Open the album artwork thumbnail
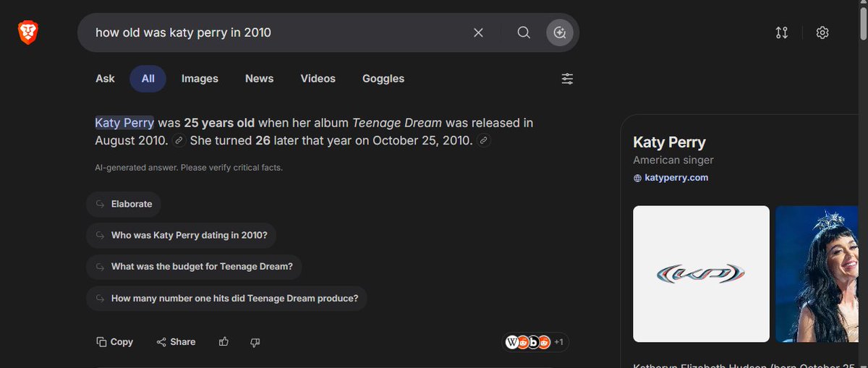Image resolution: width=868 pixels, height=368 pixels. (701, 274)
